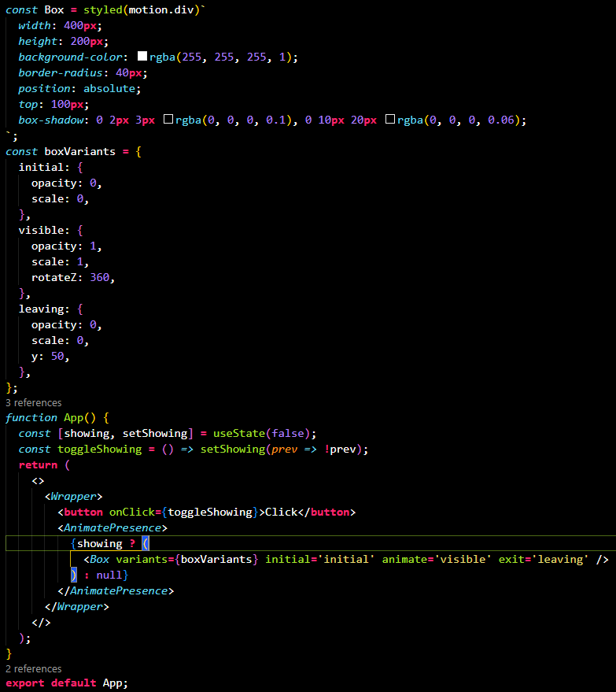Click the 'Box' JSX component tag
Screen dimensions: 616x692
point(100,559)
